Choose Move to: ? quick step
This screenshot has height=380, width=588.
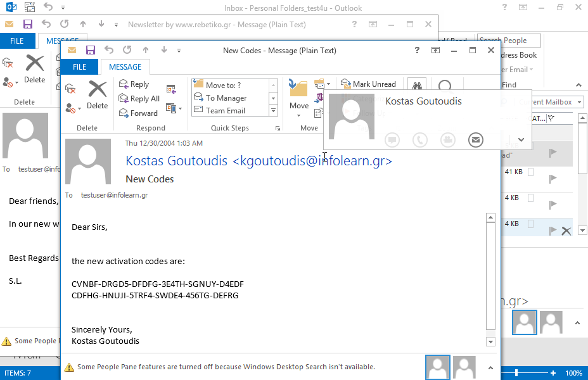[231, 85]
